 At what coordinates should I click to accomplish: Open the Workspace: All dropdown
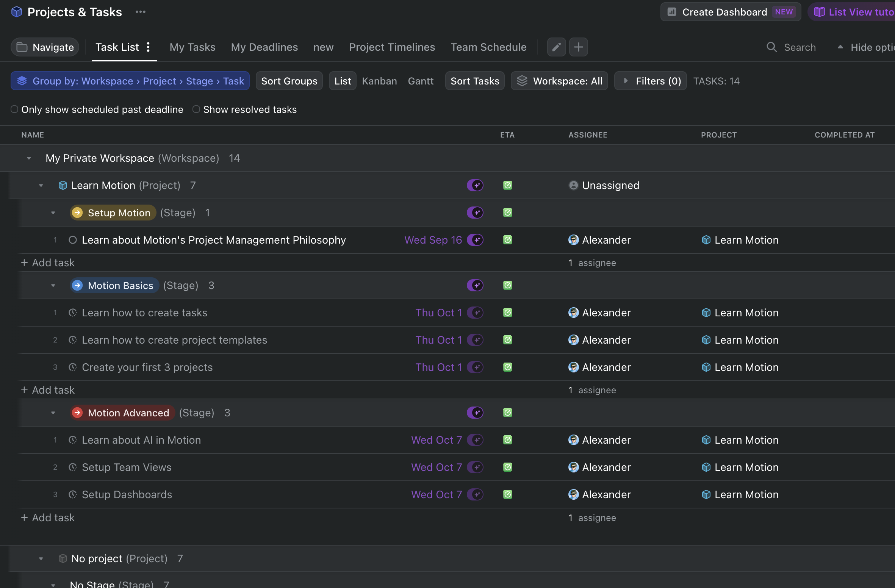point(559,81)
